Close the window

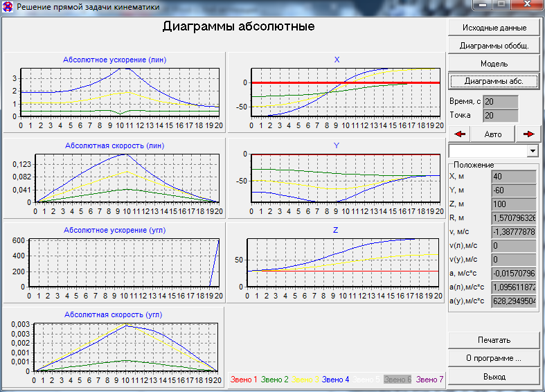527,5
